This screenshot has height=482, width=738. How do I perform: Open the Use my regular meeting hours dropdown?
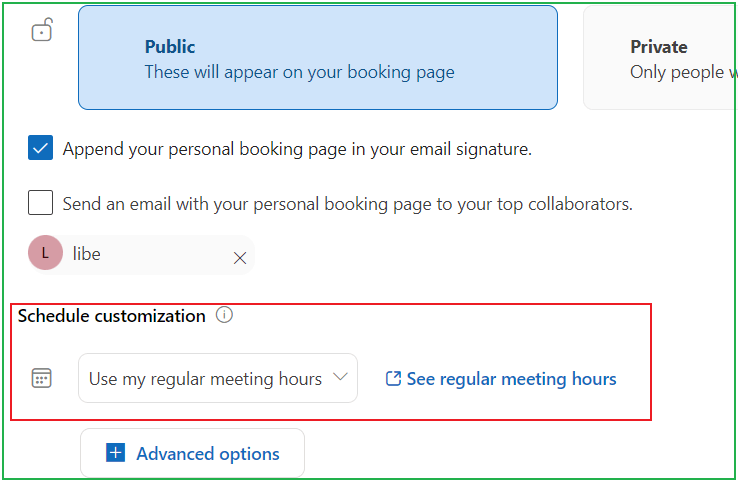click(x=218, y=378)
